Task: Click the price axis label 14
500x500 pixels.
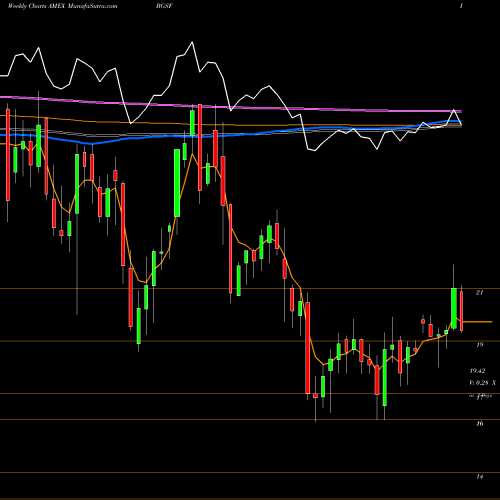Action: click(479, 476)
